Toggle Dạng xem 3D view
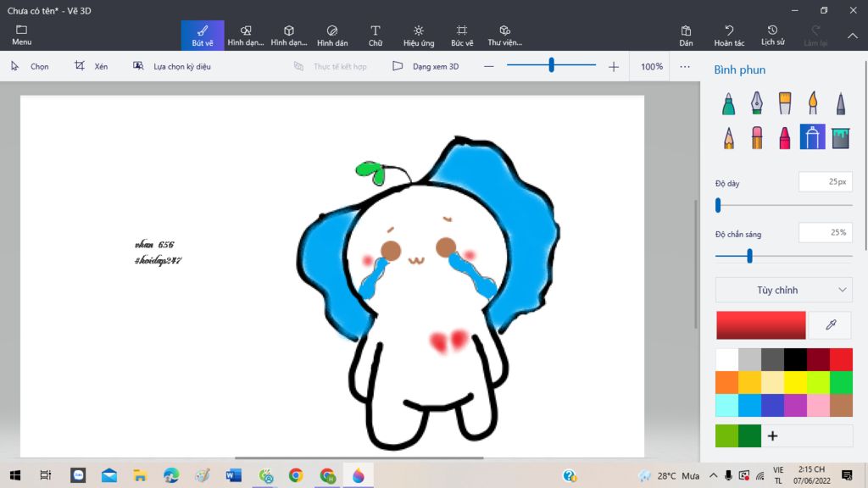 [426, 66]
